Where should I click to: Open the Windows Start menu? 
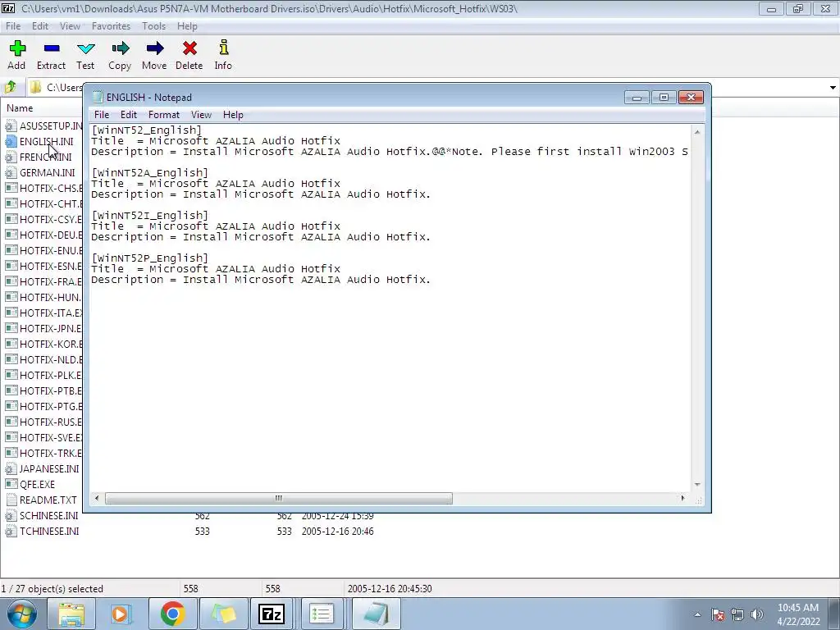(x=21, y=614)
